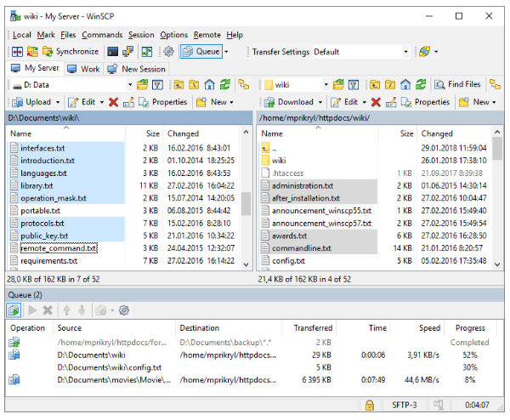Open the Session menu
510x420 pixels.
[141, 35]
